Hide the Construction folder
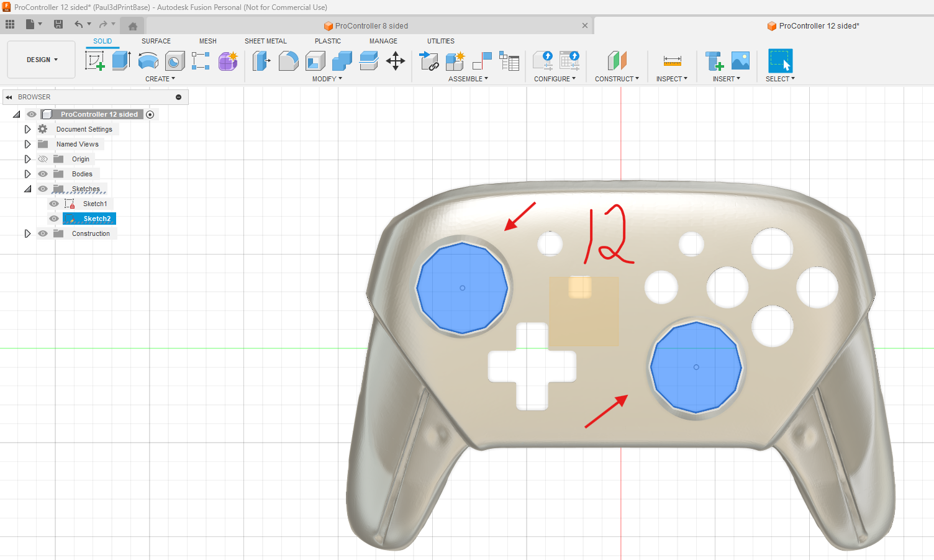Viewport: 934px width, 560px height. tap(43, 233)
